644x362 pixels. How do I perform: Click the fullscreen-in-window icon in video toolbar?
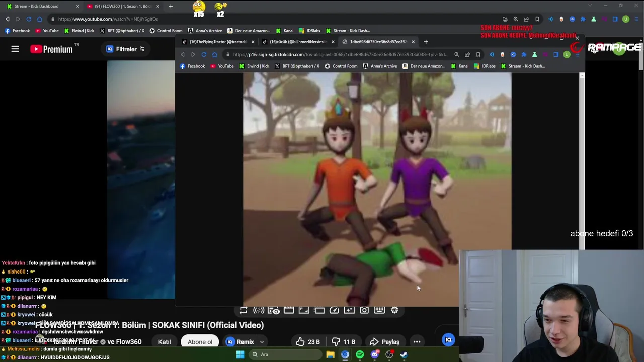point(304,310)
